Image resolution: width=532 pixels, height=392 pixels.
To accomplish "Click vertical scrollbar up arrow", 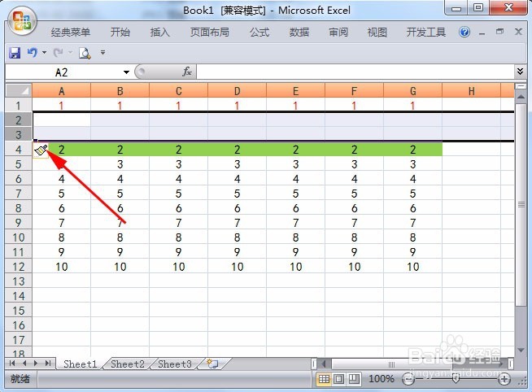I will tap(521, 97).
